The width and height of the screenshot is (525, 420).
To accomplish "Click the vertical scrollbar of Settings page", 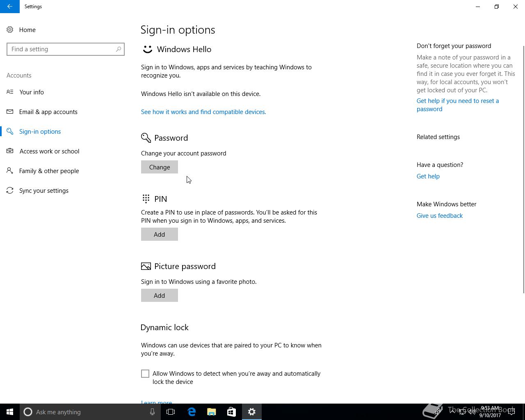I will (523, 169).
